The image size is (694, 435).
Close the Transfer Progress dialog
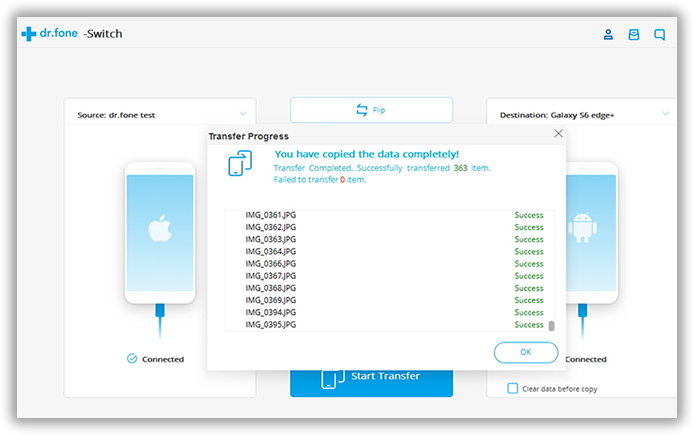point(558,133)
